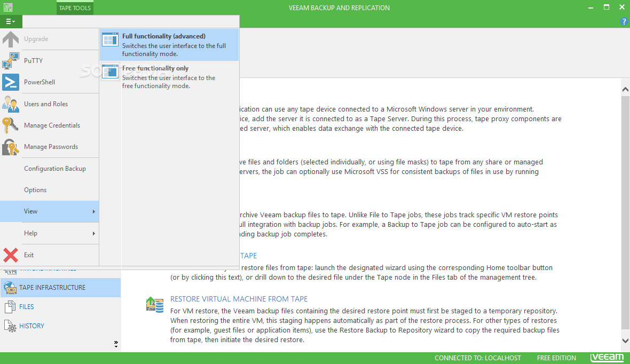Close the Veeam window

click(622, 7)
